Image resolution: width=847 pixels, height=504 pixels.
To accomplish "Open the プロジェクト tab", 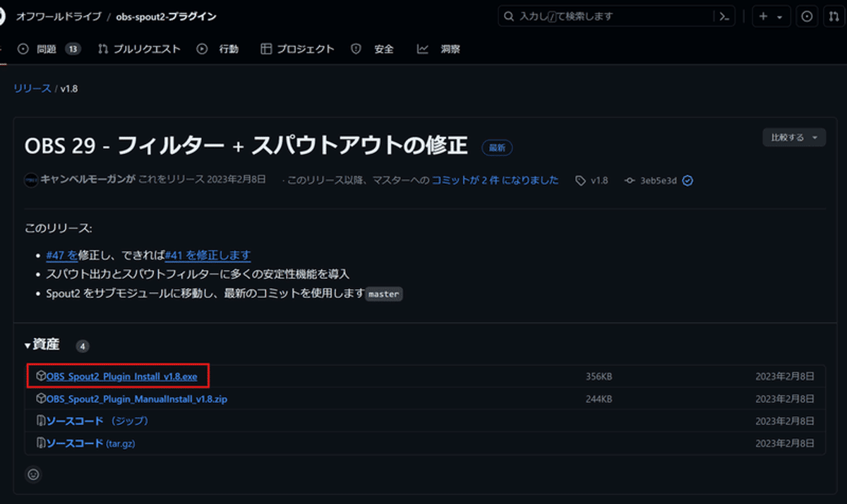I will pos(297,49).
